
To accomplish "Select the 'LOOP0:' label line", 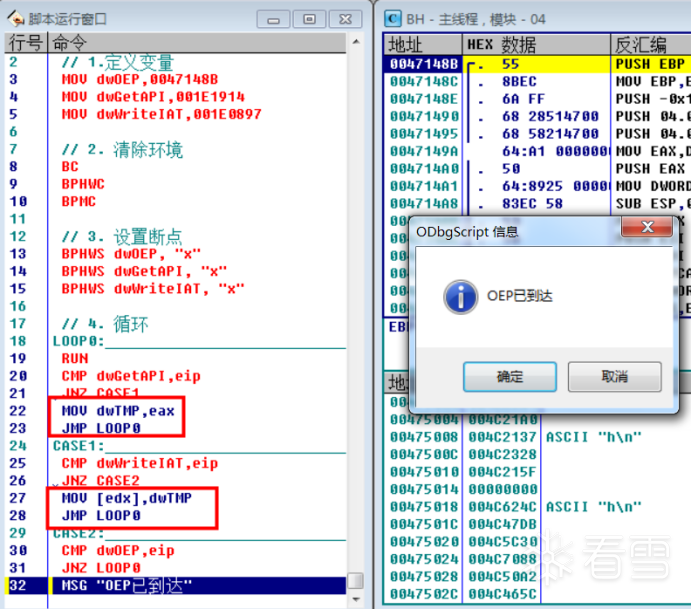I will (x=79, y=341).
